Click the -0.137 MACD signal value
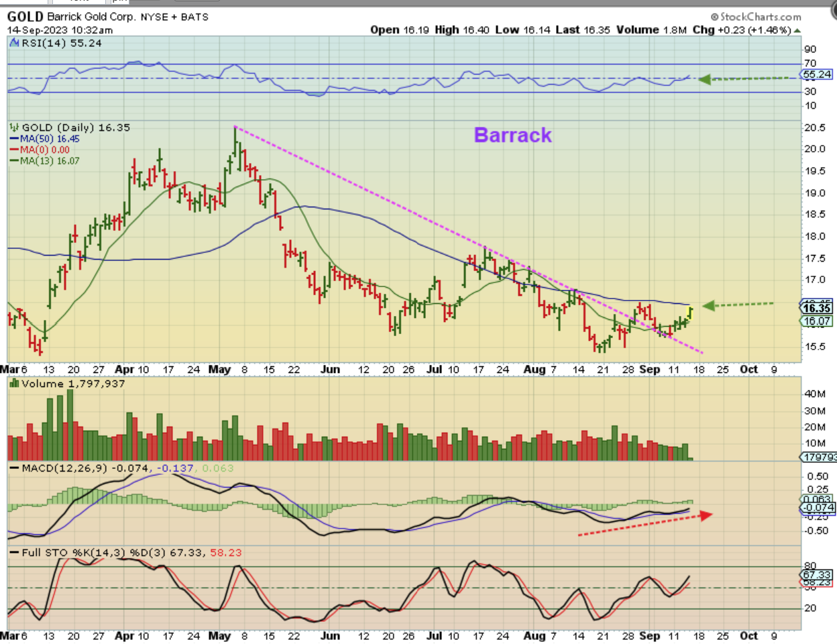Image resolution: width=837 pixels, height=644 pixels. pyautogui.click(x=175, y=468)
